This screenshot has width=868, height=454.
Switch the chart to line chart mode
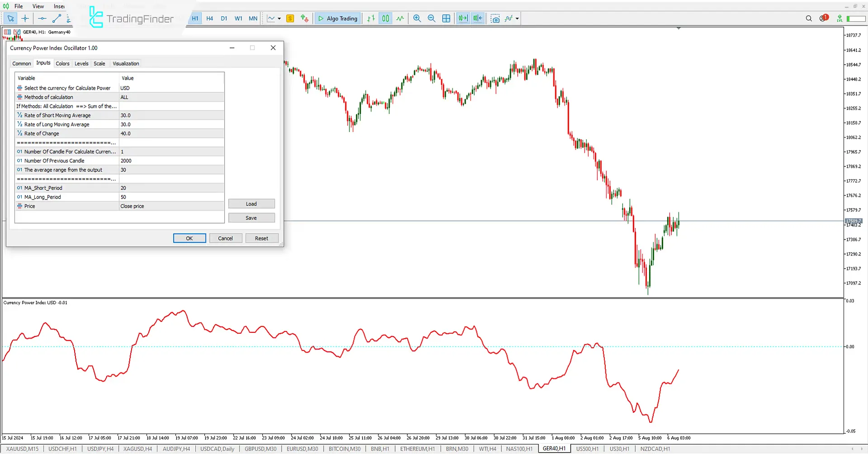click(x=400, y=19)
